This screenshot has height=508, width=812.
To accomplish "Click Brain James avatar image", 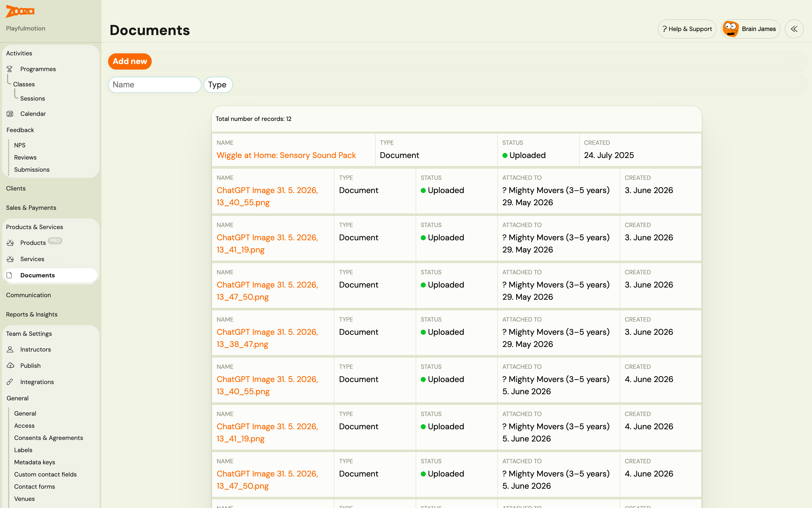I will coord(731,29).
